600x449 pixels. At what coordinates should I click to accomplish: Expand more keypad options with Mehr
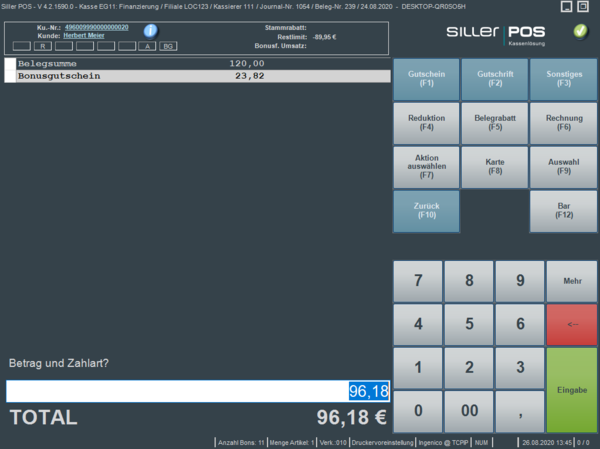(572, 281)
